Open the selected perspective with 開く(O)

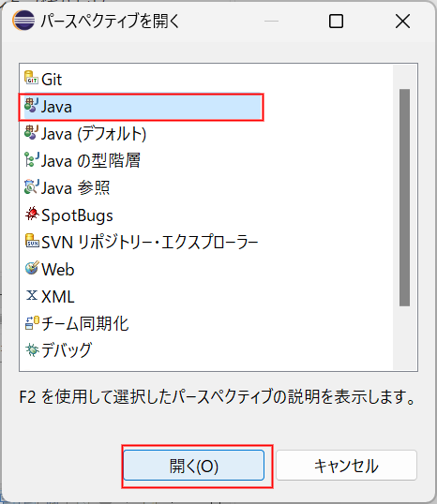coord(194,466)
